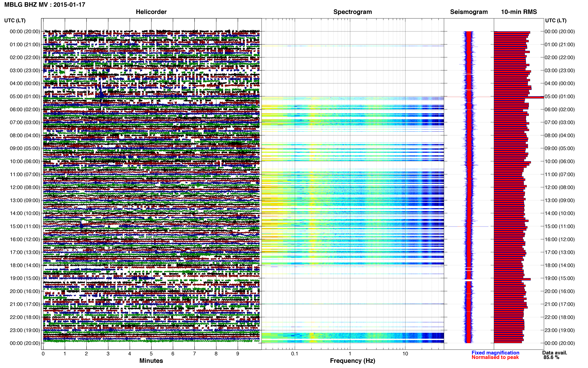Click the '1' tick on the Frequency axis
The height and width of the screenshot is (368, 588).
click(x=350, y=354)
